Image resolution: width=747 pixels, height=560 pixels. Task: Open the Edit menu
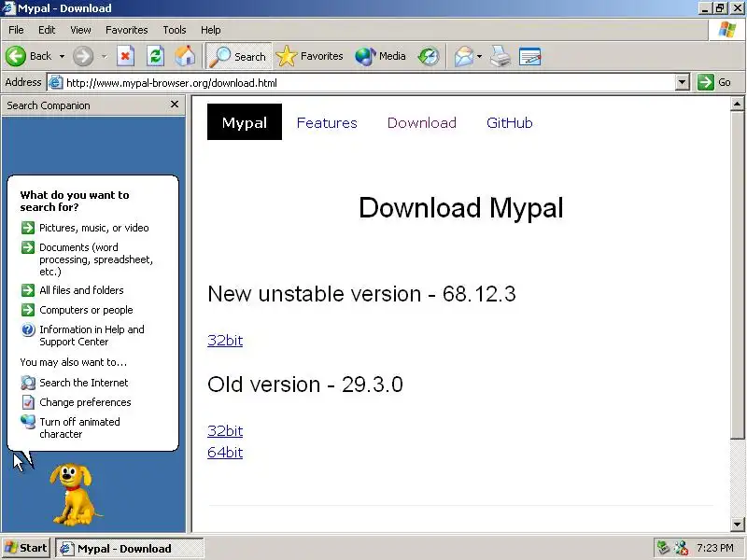click(47, 30)
